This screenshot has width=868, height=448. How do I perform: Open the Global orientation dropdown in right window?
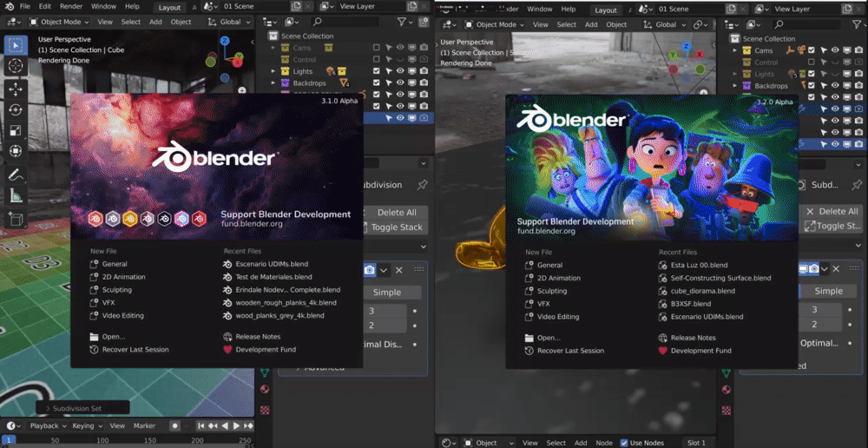[x=664, y=24]
